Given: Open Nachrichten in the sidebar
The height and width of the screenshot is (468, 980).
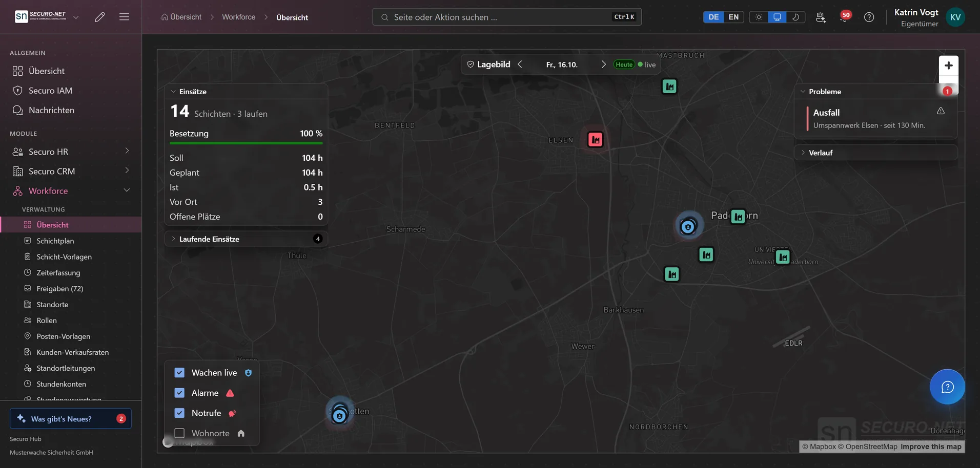Looking at the screenshot, I should (71, 110).
